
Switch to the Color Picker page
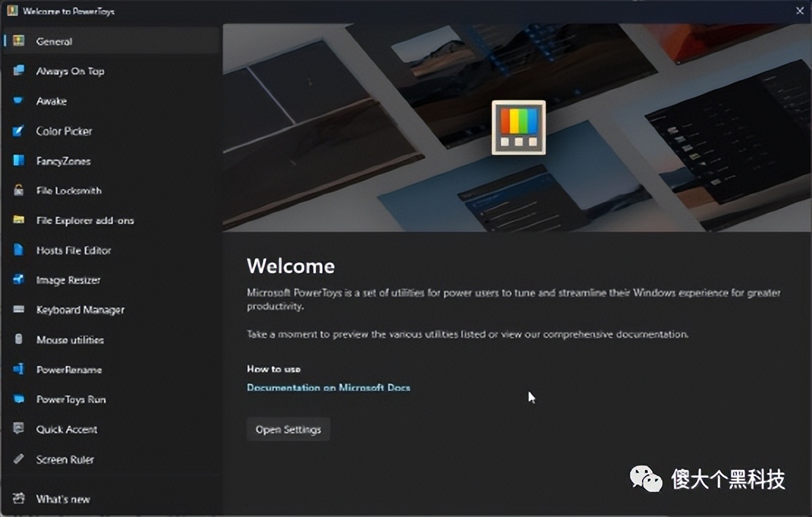111,131
